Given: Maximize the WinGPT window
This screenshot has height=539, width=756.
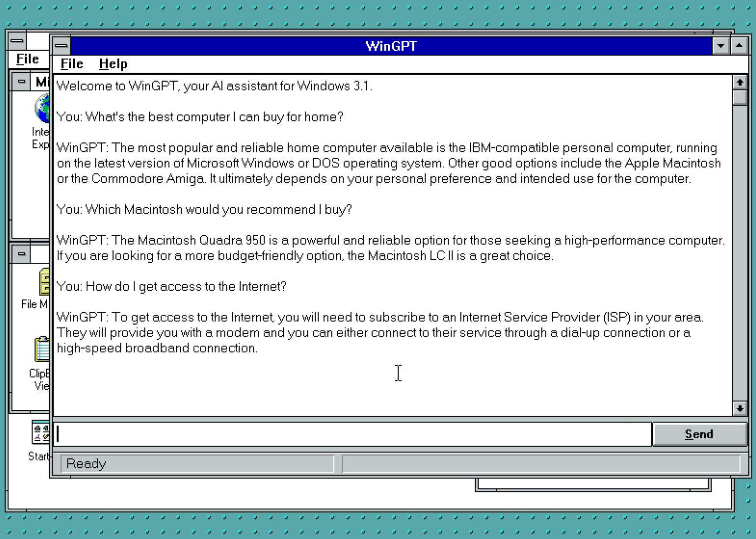Looking at the screenshot, I should 739,46.
